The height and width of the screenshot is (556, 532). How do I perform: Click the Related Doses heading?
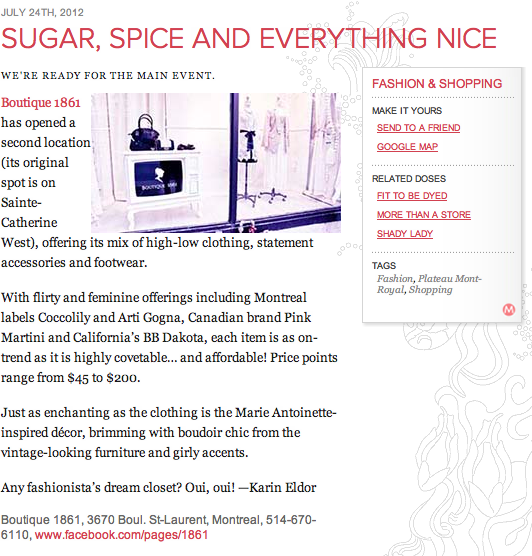pyautogui.click(x=409, y=178)
